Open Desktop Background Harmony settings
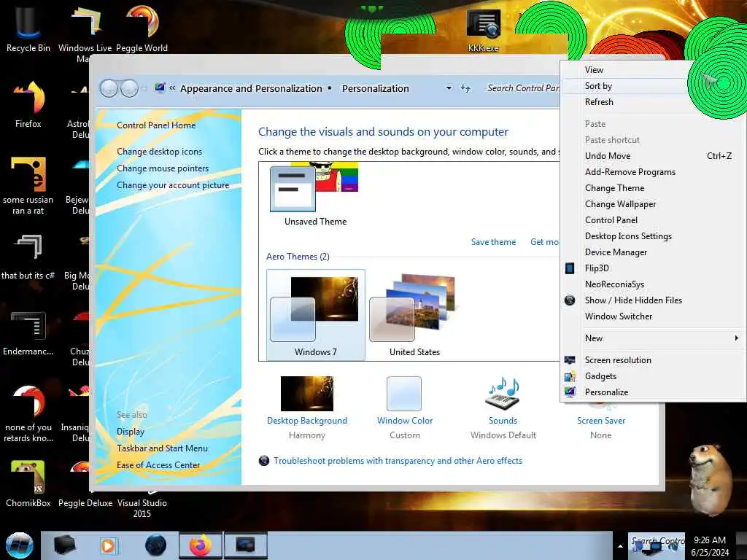747x560 pixels. click(x=307, y=407)
